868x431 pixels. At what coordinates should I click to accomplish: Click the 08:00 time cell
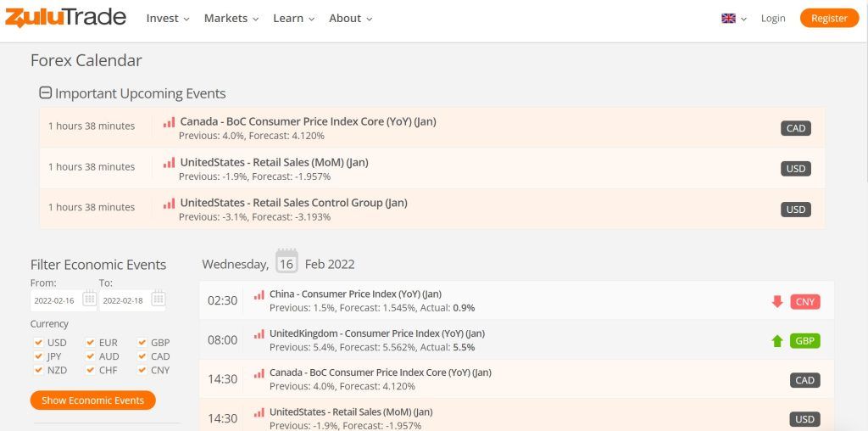(x=223, y=339)
